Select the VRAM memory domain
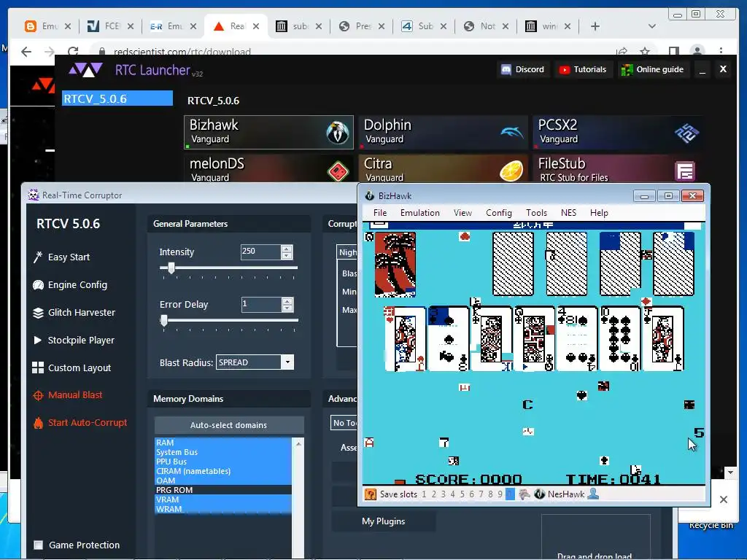Screen dimensions: 747x560 pyautogui.click(x=223, y=499)
